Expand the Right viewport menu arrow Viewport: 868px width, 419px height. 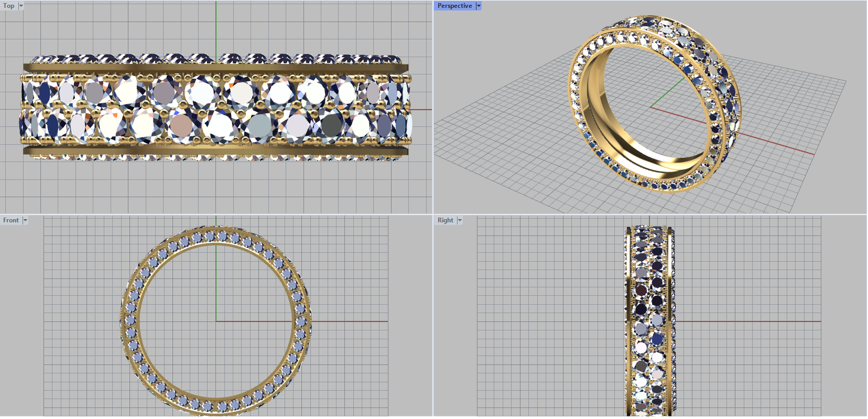tap(459, 220)
